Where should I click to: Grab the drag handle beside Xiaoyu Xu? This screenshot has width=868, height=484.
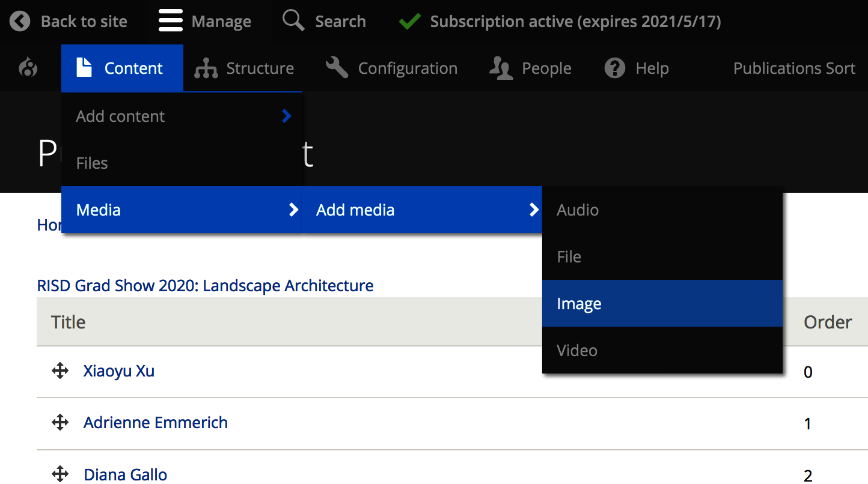(x=60, y=371)
